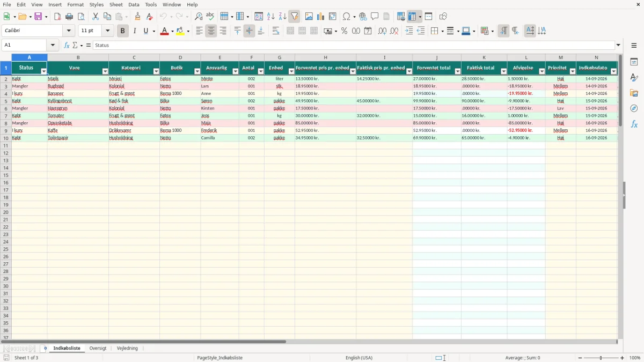Insert a pivot table
This screenshot has width=644, height=362.
coord(333,17)
